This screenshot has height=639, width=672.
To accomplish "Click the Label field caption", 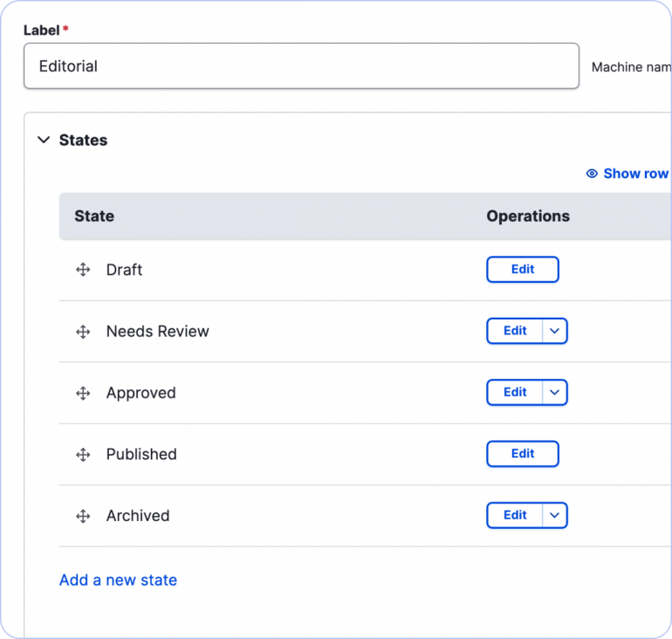I will coord(42,31).
